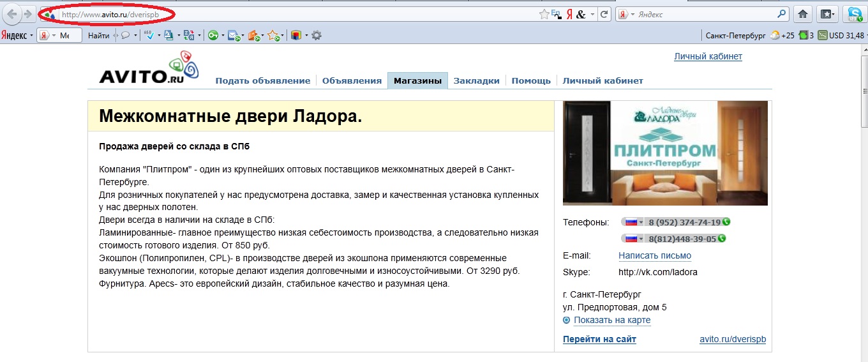Click the avito.ru/dverispb link

tap(733, 339)
